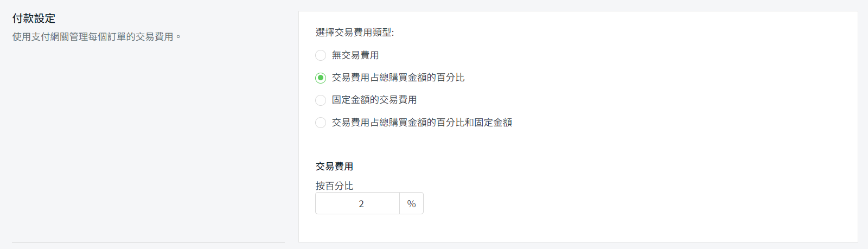Image resolution: width=868 pixels, height=249 pixels.
Task: Click the 付款設定 section heading
Action: tap(34, 18)
